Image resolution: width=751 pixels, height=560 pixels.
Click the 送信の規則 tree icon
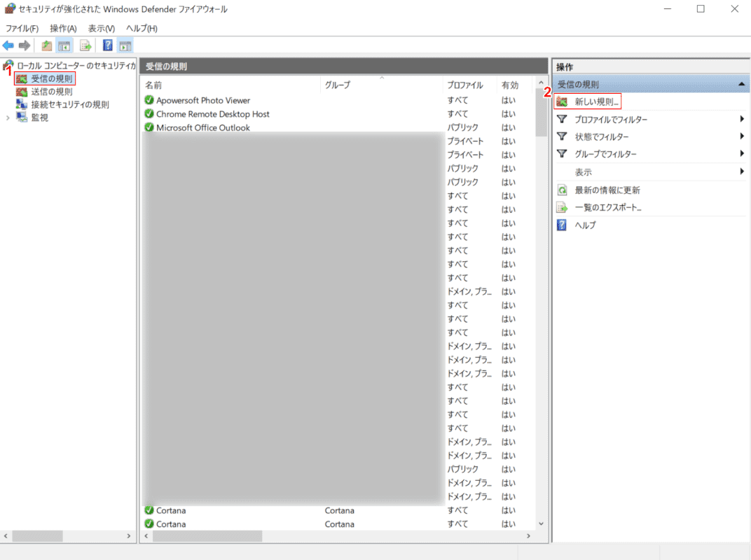pos(22,92)
